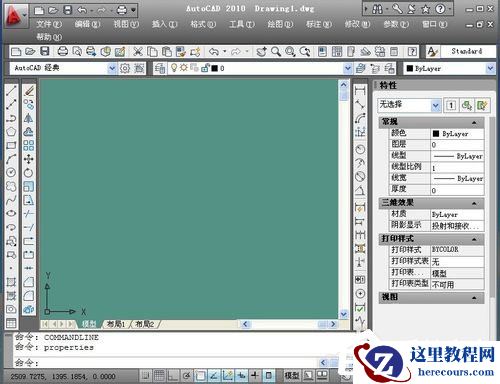Open the 修改 menu
Viewport: 500px width, 384px height.
357,24
